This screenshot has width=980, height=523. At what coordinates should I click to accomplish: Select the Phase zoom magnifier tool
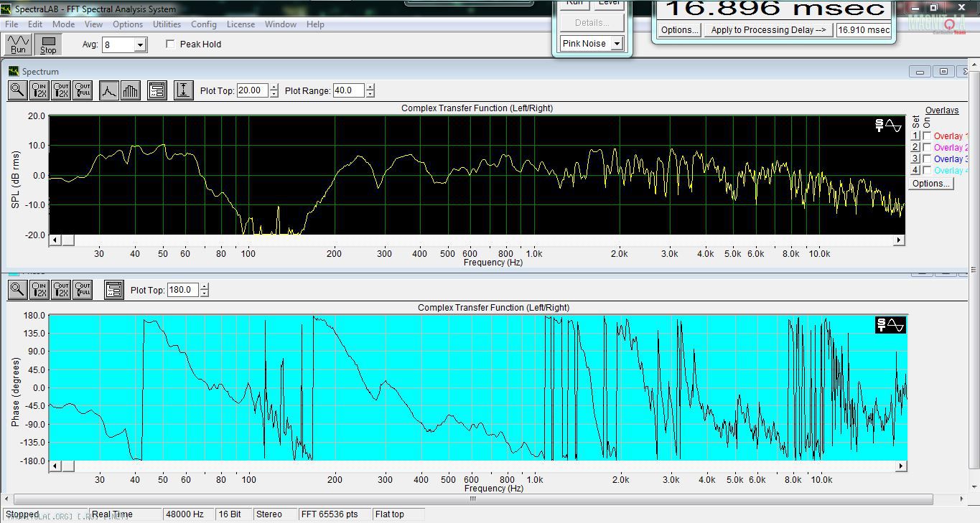pyautogui.click(x=18, y=290)
